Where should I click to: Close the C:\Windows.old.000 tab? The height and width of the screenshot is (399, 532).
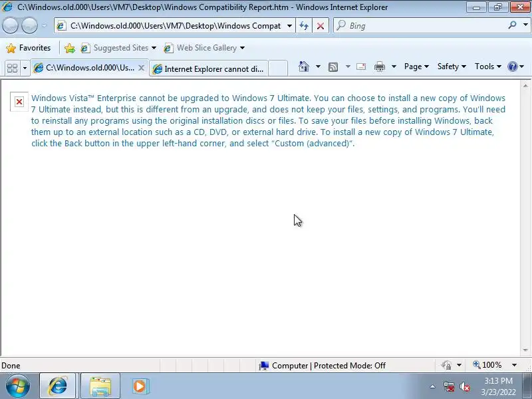tap(142, 68)
